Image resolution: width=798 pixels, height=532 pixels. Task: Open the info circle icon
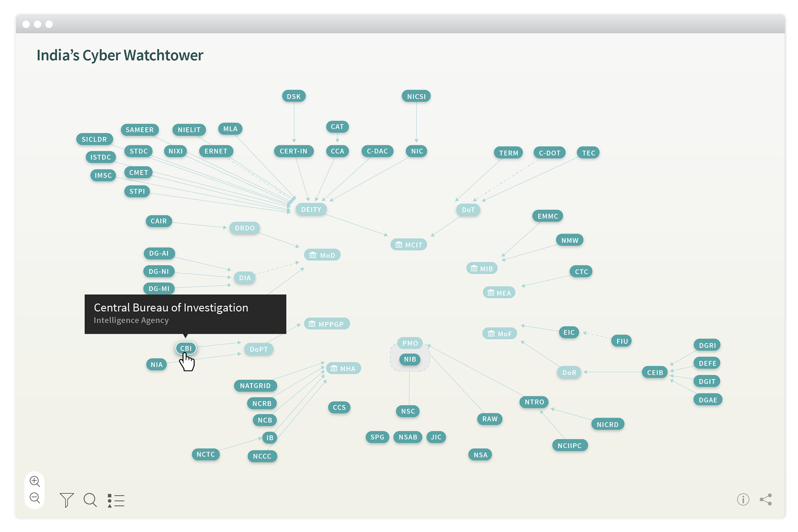click(x=743, y=499)
